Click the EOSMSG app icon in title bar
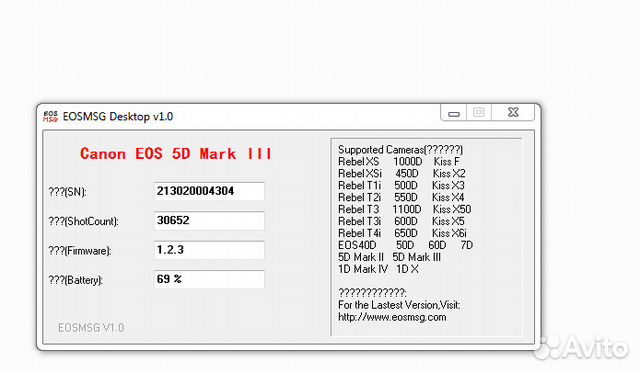The image size is (640, 373). [51, 116]
